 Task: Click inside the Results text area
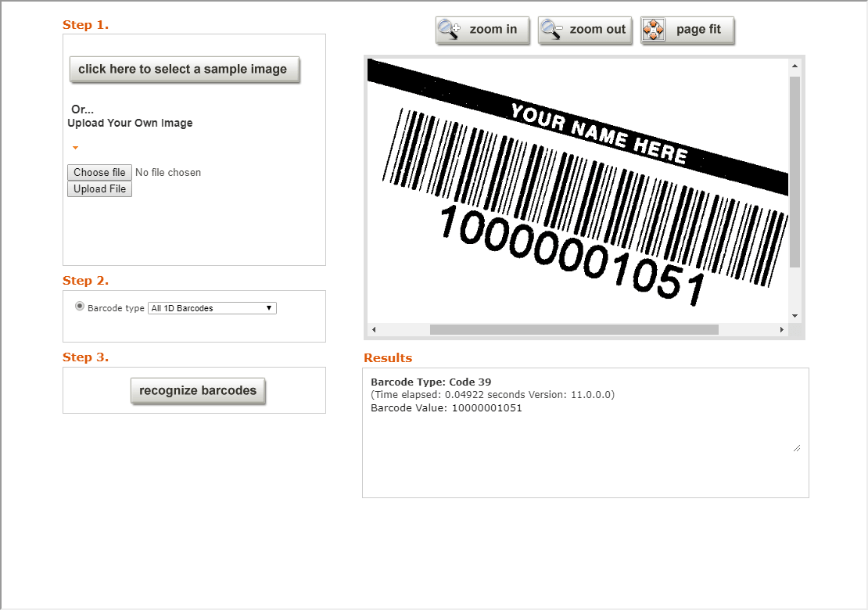click(585, 432)
